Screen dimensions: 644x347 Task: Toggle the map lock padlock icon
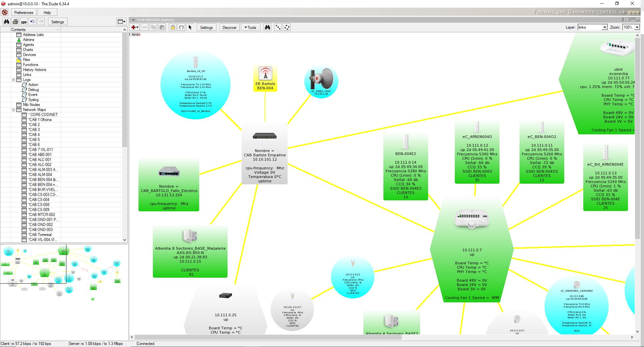pos(173,27)
